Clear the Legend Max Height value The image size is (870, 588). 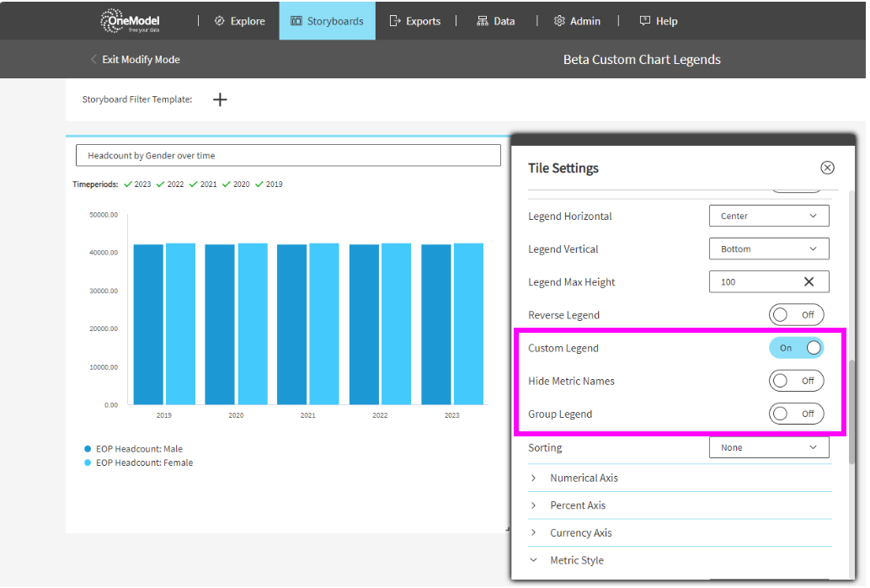click(x=809, y=282)
